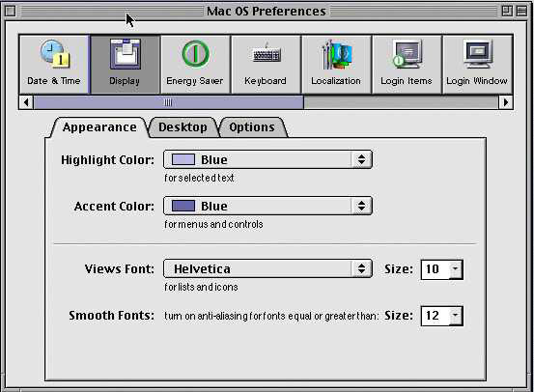The width and height of the screenshot is (534, 392).
Task: Open the Login Window icon
Action: 477,64
